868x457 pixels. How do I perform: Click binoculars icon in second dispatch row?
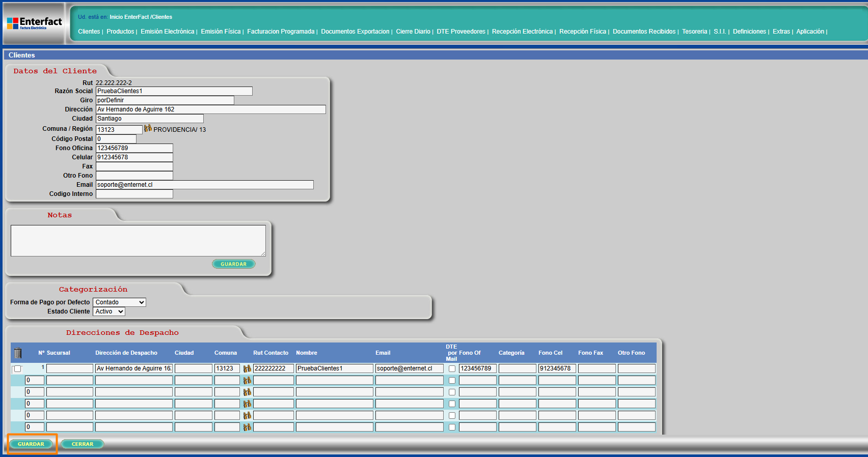point(247,380)
